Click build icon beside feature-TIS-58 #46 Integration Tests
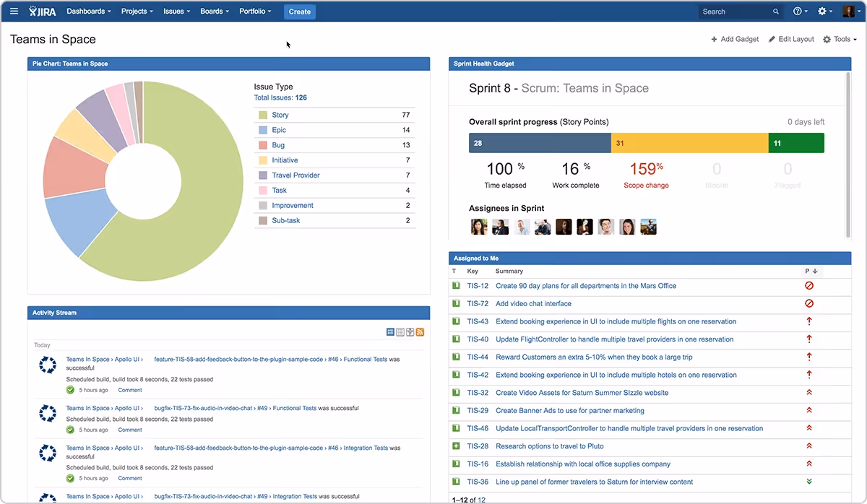Screen dimensions: 867x504 coord(48,453)
